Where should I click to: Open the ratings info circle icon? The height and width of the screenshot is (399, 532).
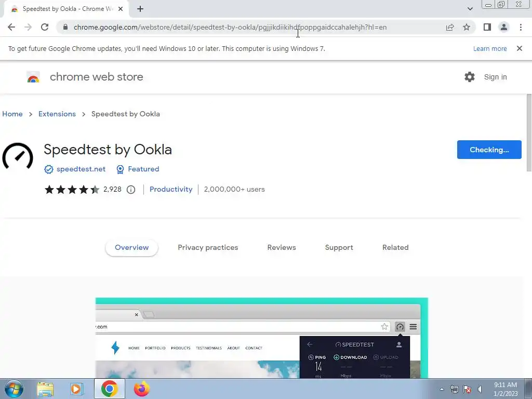click(131, 190)
